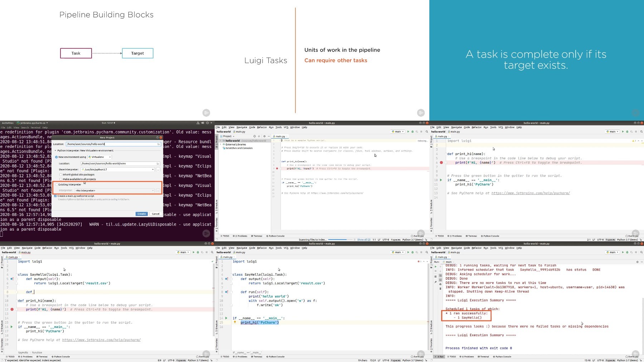Click the ... button beside Base interpreter
The image size is (644, 362).
(x=158, y=170)
